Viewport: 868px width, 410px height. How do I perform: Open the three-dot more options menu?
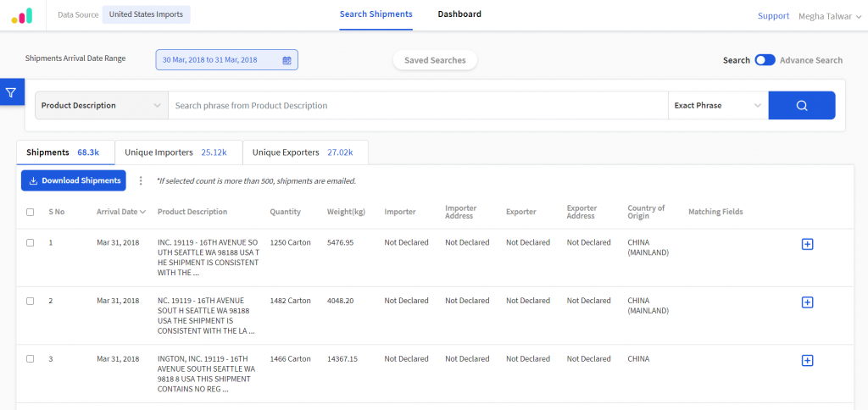pos(141,181)
